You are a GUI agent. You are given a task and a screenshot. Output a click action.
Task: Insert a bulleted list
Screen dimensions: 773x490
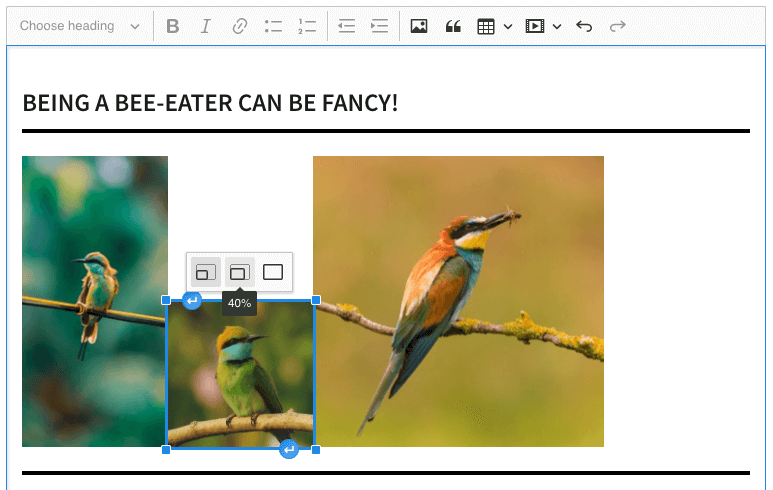pos(273,26)
